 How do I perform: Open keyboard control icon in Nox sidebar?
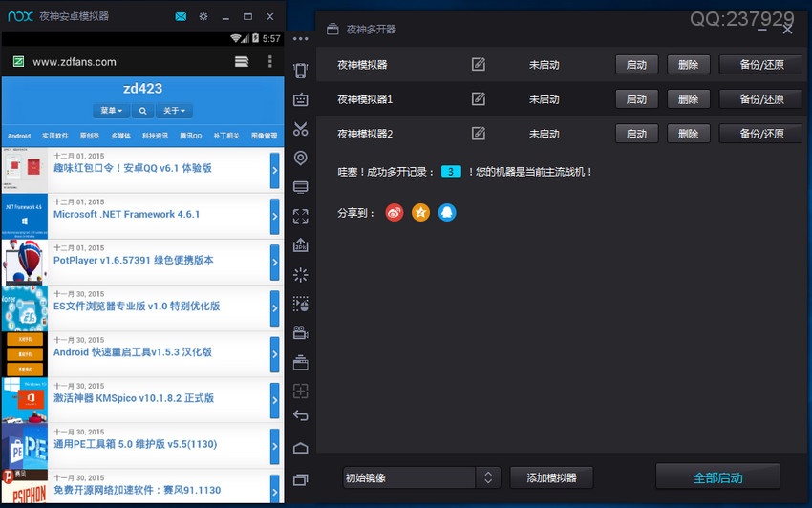pos(300,99)
